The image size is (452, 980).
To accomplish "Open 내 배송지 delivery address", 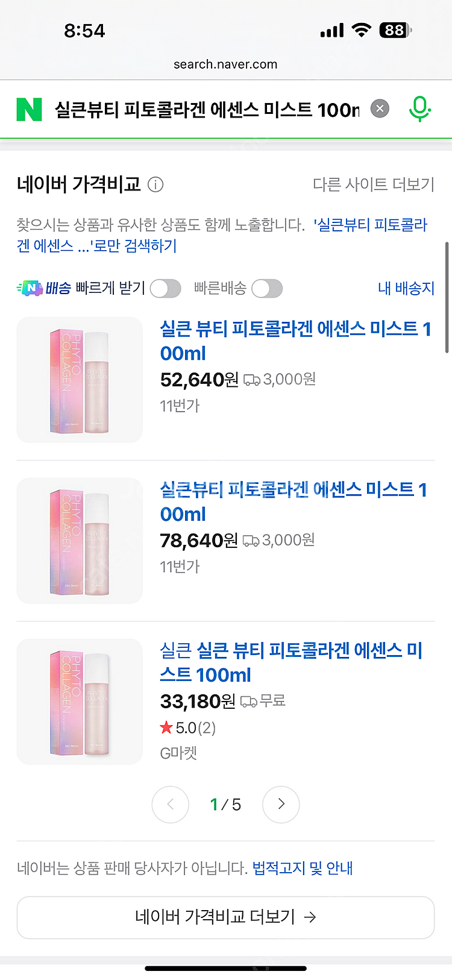I will point(406,289).
